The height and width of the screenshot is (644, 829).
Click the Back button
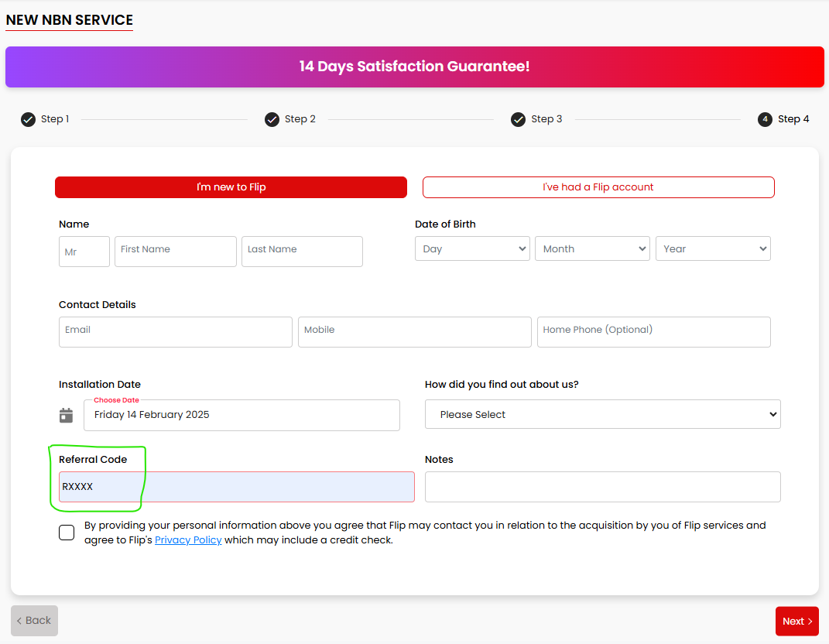click(x=34, y=621)
